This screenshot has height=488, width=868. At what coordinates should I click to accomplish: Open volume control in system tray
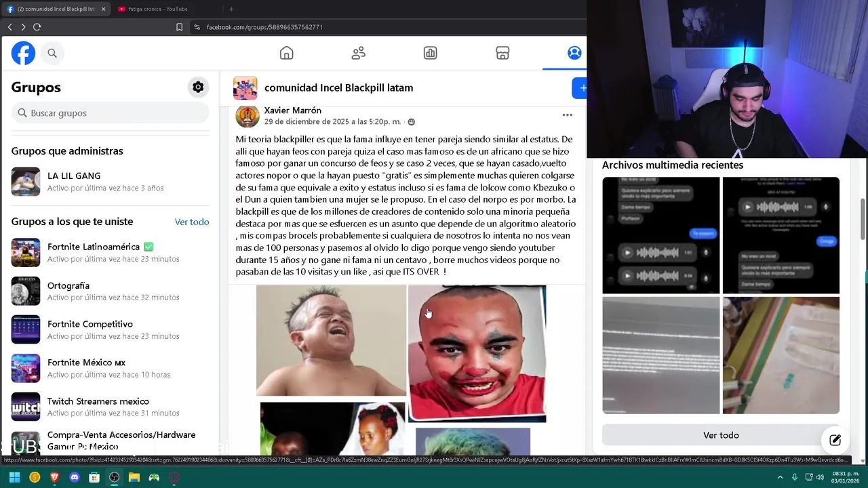820,477
